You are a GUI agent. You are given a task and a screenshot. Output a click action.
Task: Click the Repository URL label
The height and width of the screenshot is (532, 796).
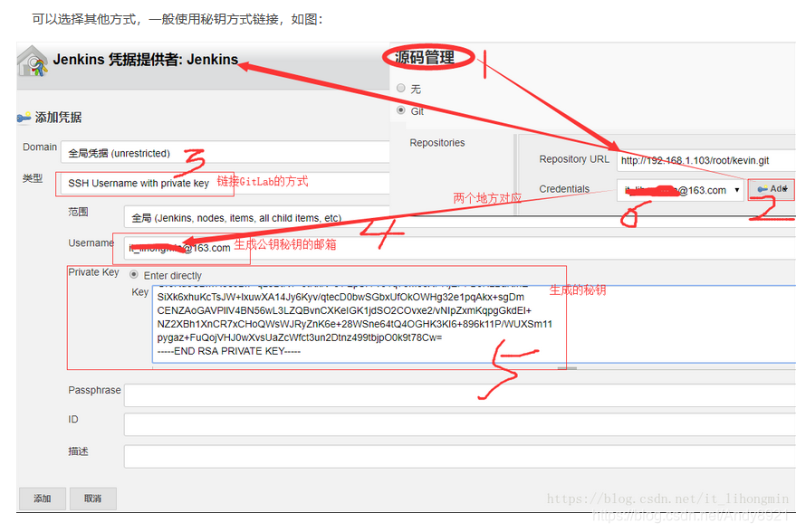574,159
